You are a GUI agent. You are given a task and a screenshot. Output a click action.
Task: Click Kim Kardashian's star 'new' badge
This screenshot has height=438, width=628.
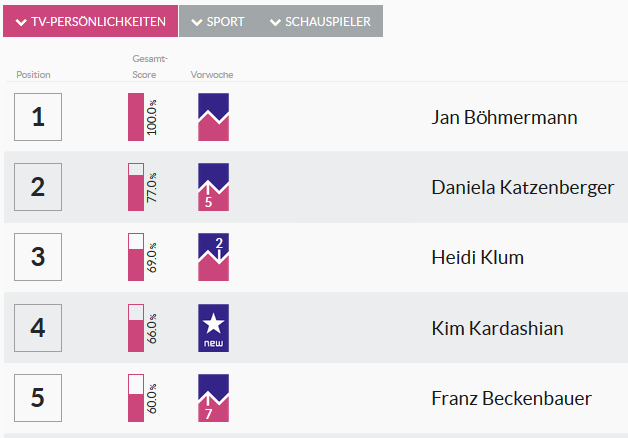(x=213, y=328)
